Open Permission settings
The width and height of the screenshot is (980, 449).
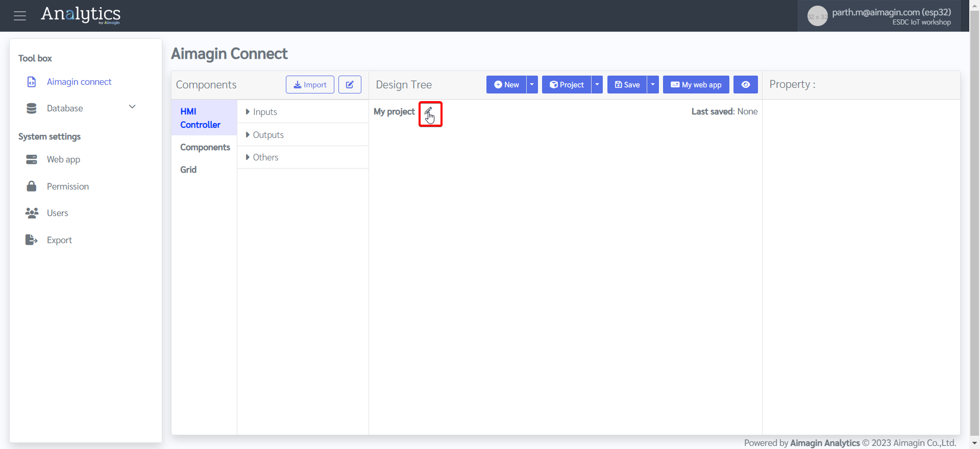pyautogui.click(x=68, y=186)
